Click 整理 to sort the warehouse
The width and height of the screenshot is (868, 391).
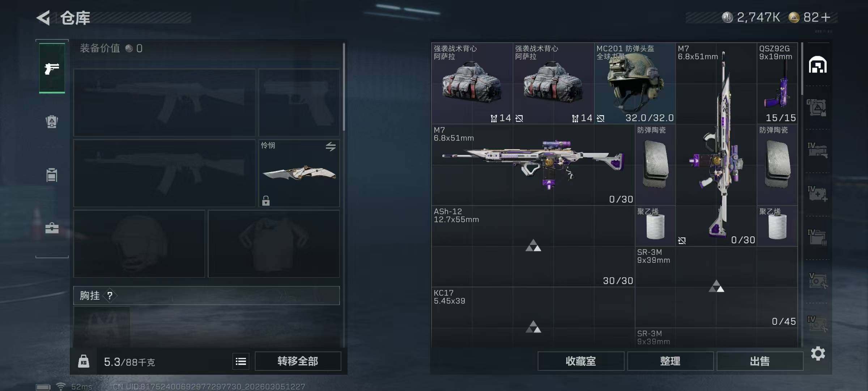click(670, 361)
